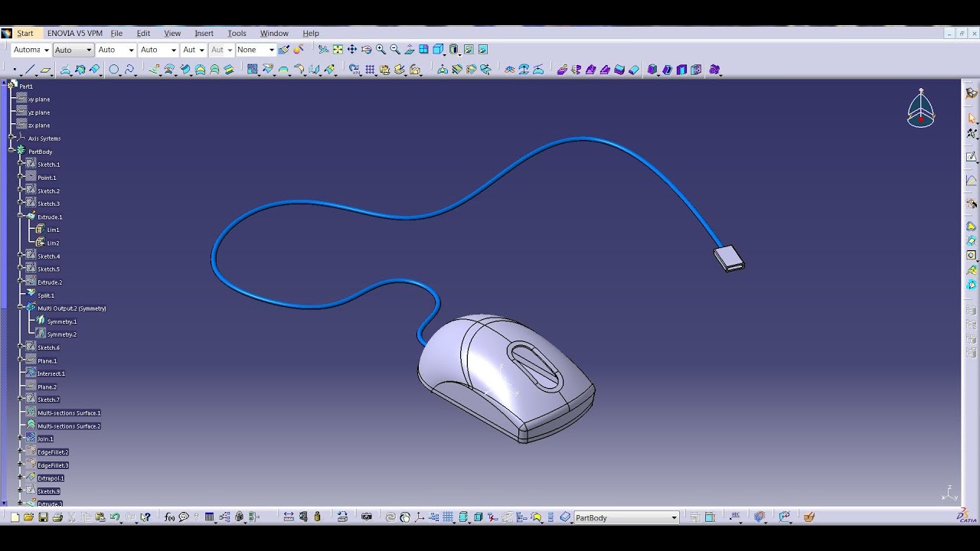Click the CATIA Start icon
Screen dimensions: 980x551
tap(7, 33)
